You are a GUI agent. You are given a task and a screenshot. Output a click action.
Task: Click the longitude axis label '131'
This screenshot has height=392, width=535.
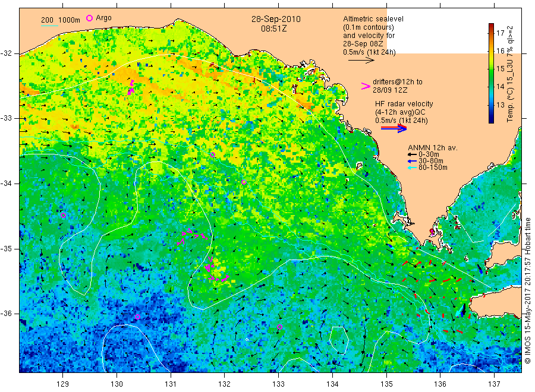[171, 384]
